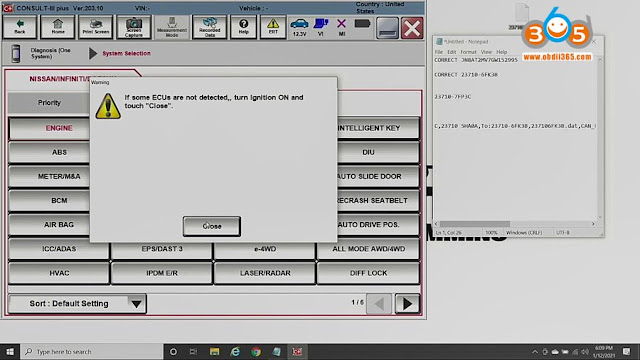Screen dimensions: 640x360
Task: Select the MI status icon
Action: (342, 27)
